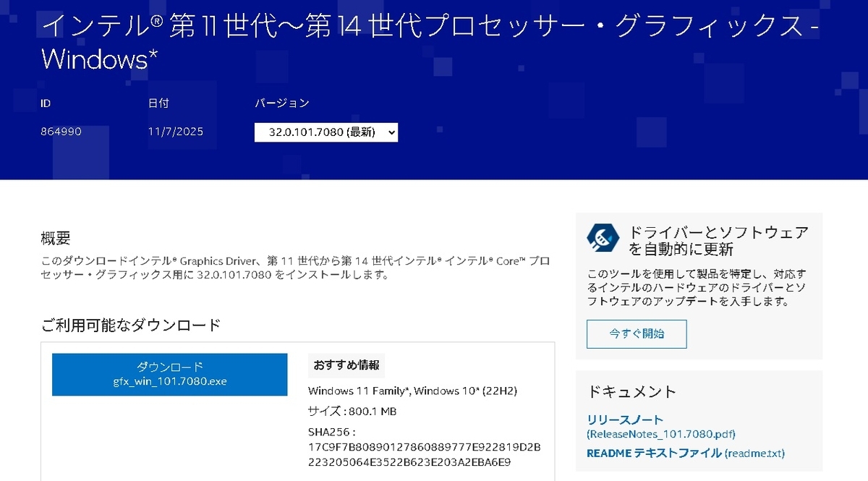
Task: Click the サイズ : 800.1 MB text
Action: tap(352, 411)
